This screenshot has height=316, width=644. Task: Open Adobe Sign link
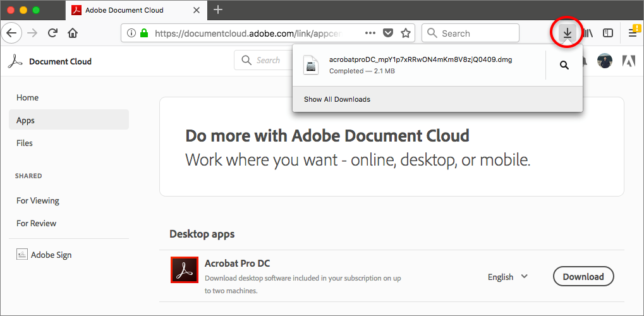pyautogui.click(x=51, y=255)
